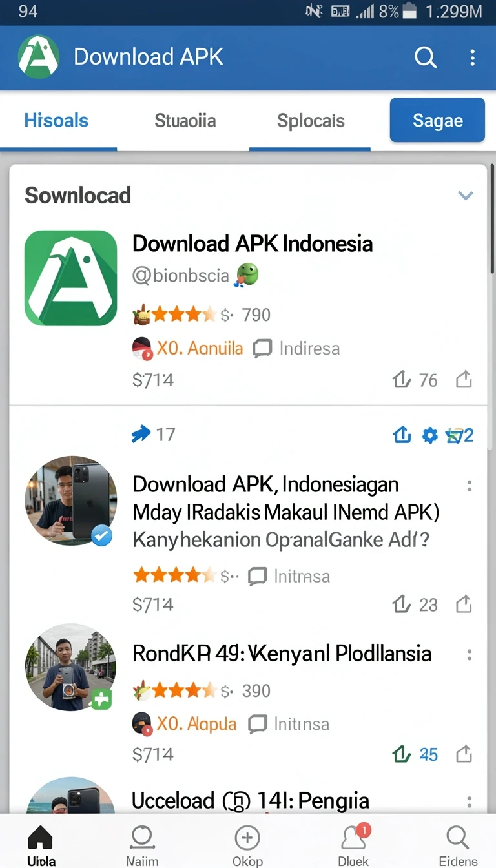Tap the green frog emoji next to @bionbscia
This screenshot has width=496, height=868.
click(x=247, y=275)
